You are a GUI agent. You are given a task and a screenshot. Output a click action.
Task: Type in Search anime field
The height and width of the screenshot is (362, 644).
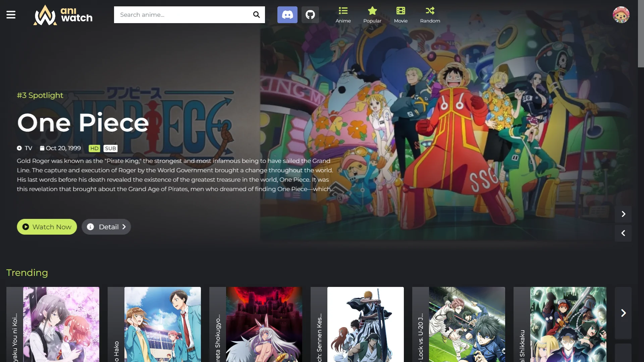pos(183,15)
